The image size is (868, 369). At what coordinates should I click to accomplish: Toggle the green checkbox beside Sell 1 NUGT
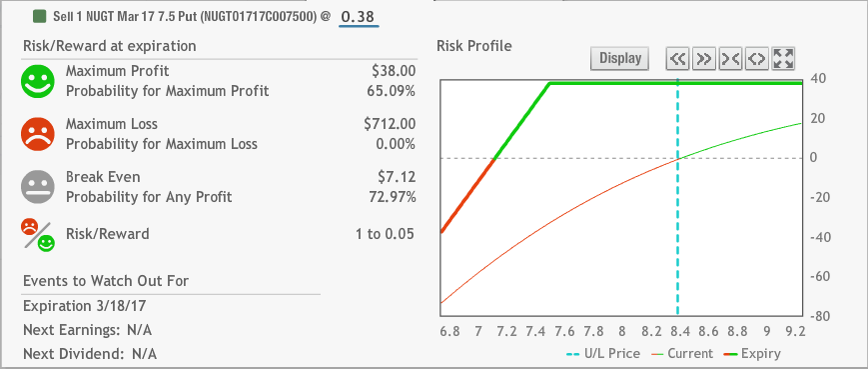tap(40, 17)
